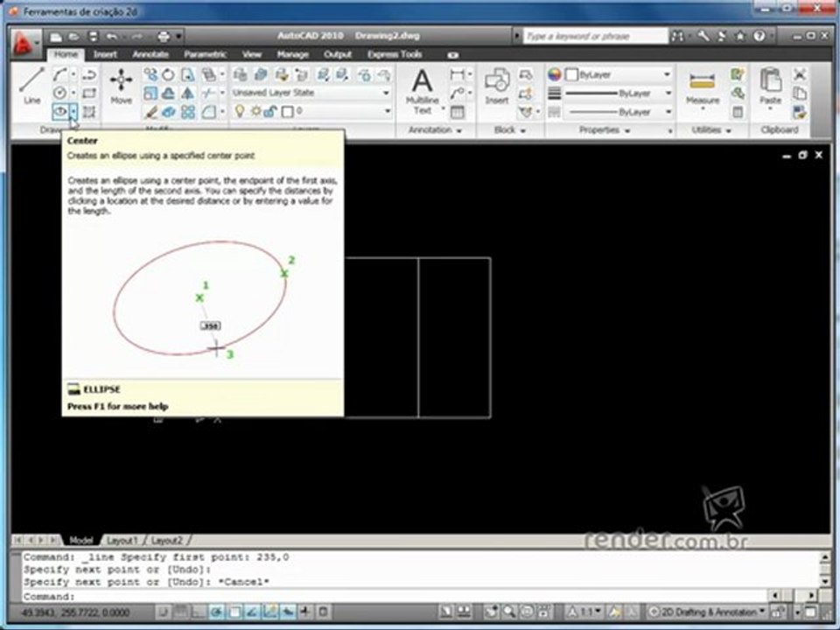
Task: Click the Zoom magnifier in status bar
Action: [509, 612]
